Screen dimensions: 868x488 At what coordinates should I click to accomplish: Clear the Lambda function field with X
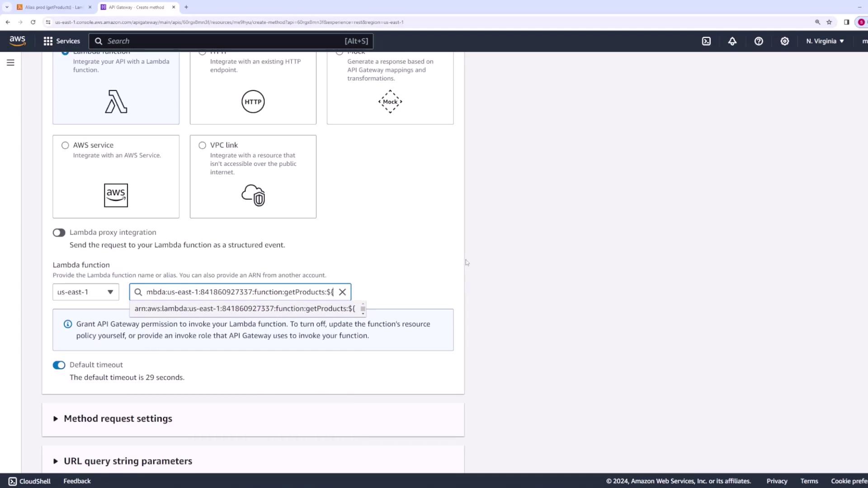coord(342,292)
